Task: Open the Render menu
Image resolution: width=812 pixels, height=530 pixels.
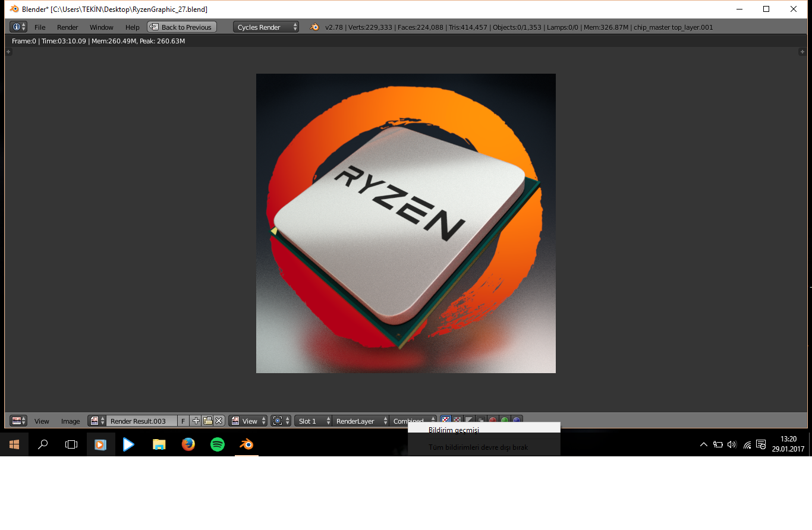Action: click(68, 27)
